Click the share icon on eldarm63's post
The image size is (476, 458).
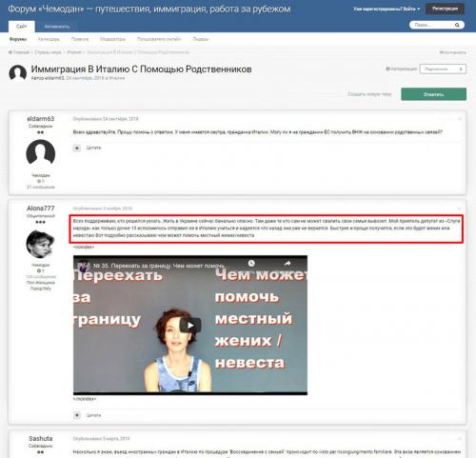[x=459, y=119]
